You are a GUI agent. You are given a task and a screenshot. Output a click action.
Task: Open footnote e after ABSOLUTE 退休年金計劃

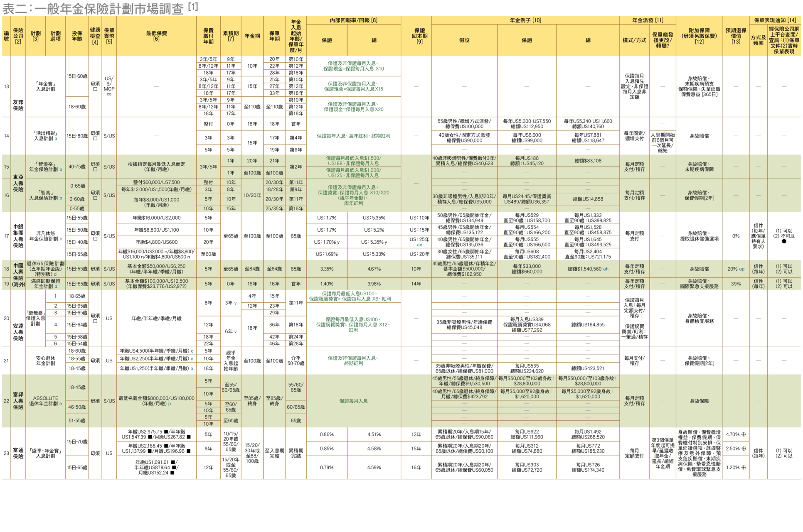pyautogui.click(x=61, y=404)
